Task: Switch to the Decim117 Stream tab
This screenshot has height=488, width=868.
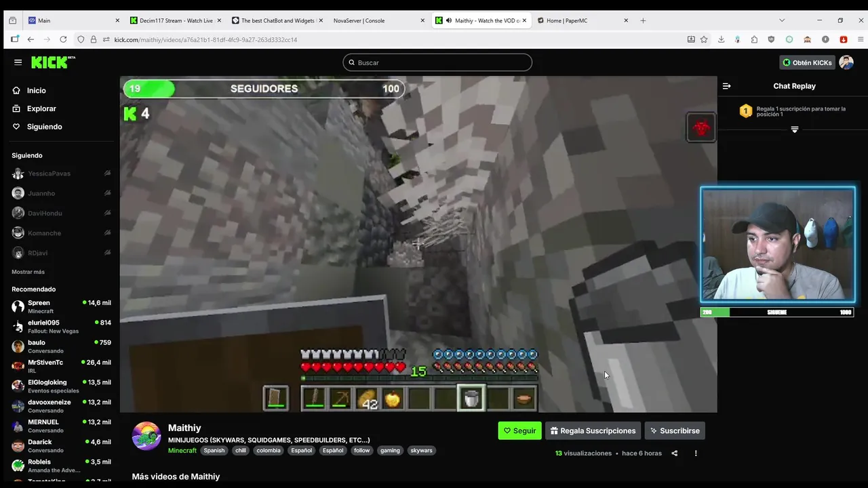Action: pos(175,20)
